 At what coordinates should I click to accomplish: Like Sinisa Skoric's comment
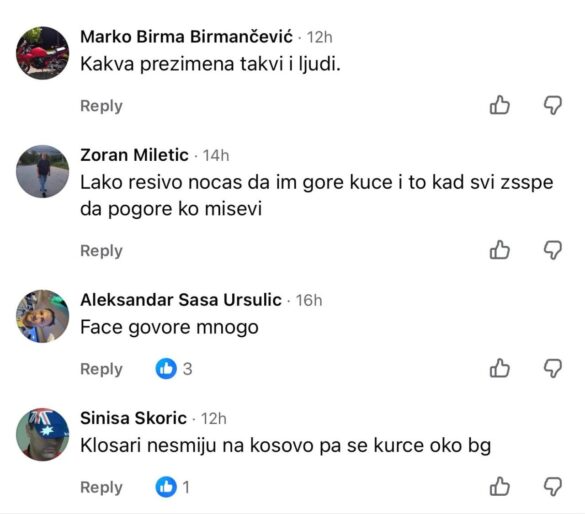[x=500, y=486]
